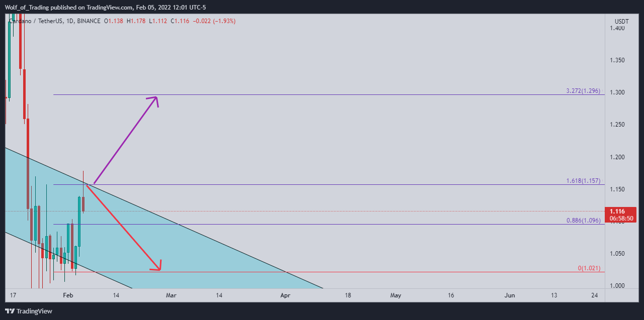This screenshot has width=644, height=320.
Task: Click the 1.400 price axis value
Action: pos(617,28)
